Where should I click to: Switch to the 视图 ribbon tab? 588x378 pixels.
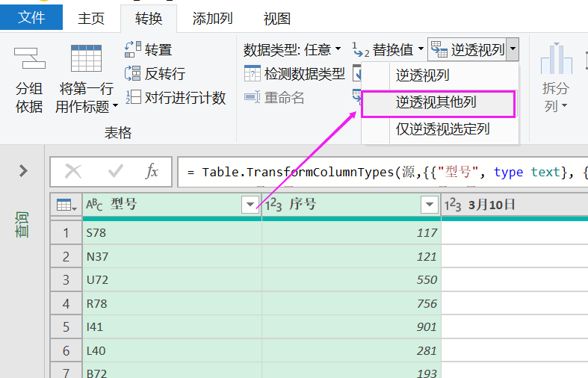click(277, 19)
